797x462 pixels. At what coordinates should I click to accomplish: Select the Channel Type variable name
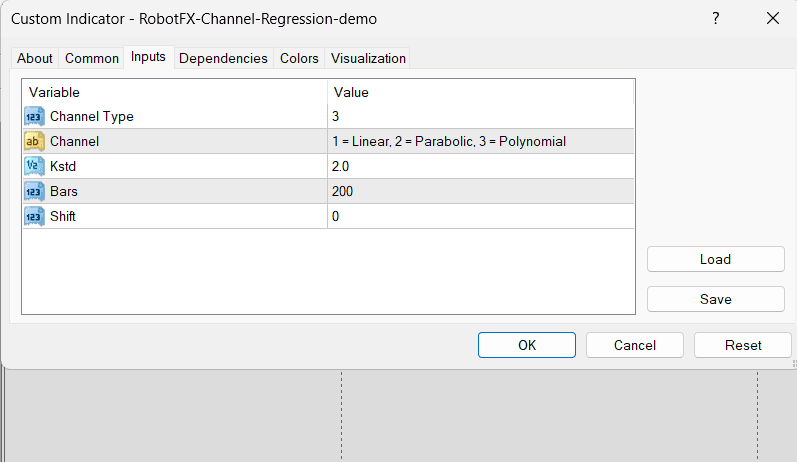[x=91, y=116]
